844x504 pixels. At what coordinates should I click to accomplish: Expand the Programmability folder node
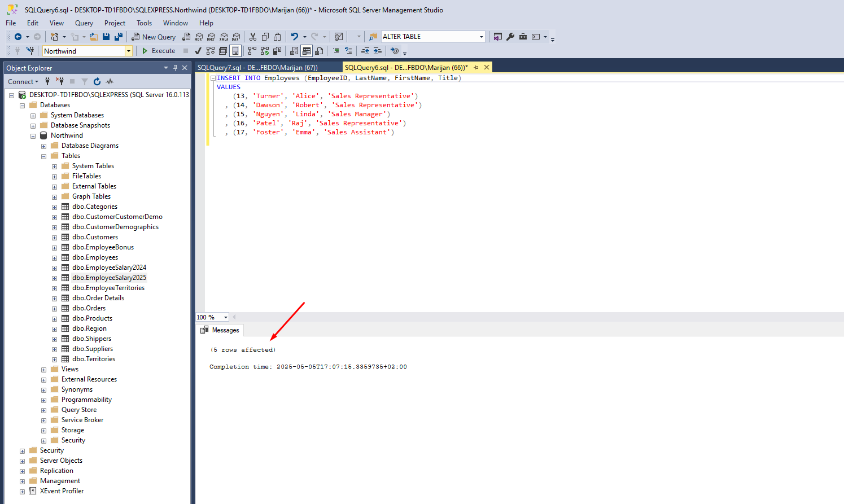tap(43, 400)
